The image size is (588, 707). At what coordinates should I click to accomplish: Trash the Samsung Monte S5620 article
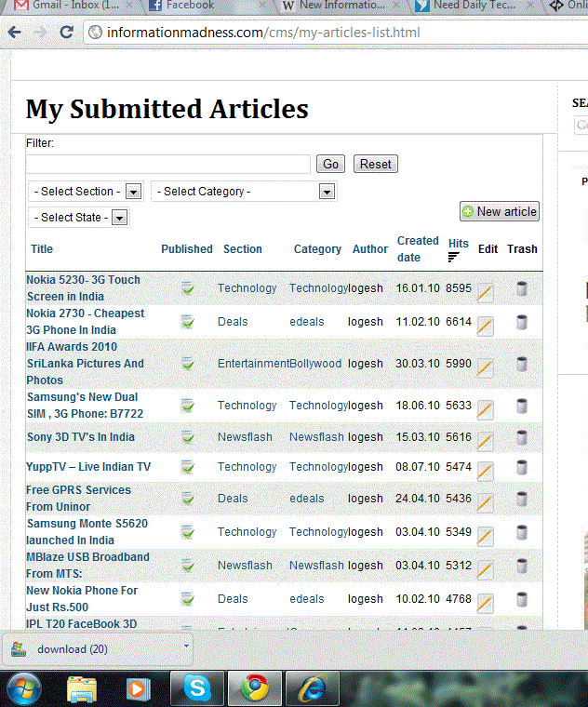point(522,532)
